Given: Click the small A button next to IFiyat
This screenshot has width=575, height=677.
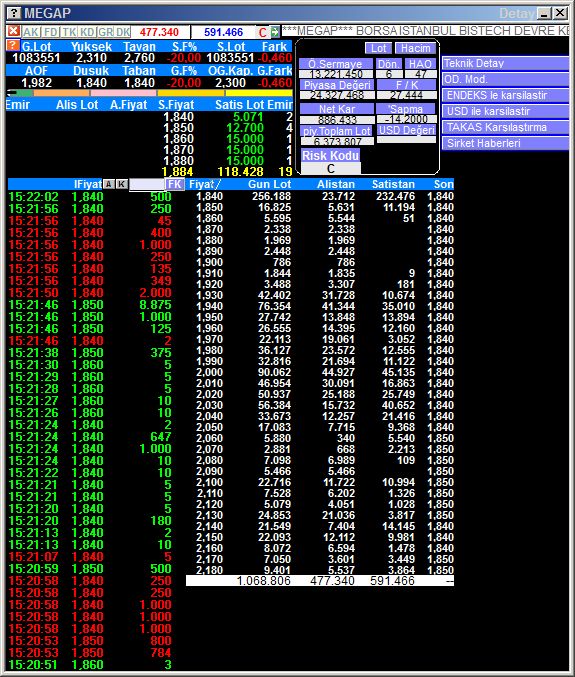Looking at the screenshot, I should point(109,184).
